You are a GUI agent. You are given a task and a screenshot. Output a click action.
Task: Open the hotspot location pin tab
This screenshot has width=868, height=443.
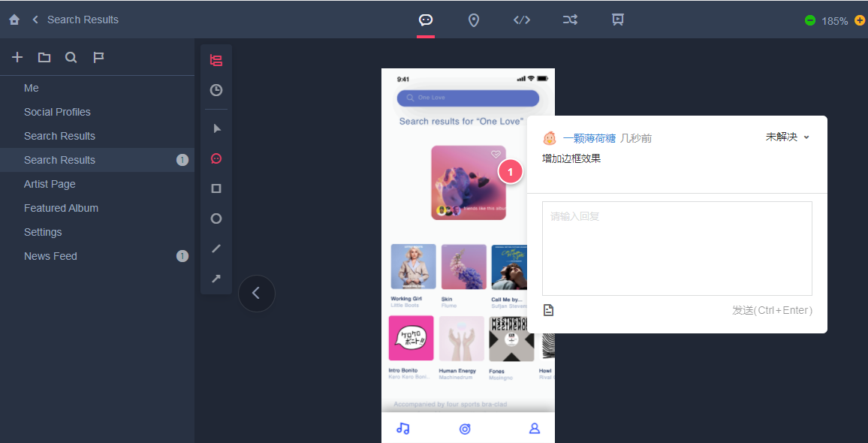[x=473, y=20]
